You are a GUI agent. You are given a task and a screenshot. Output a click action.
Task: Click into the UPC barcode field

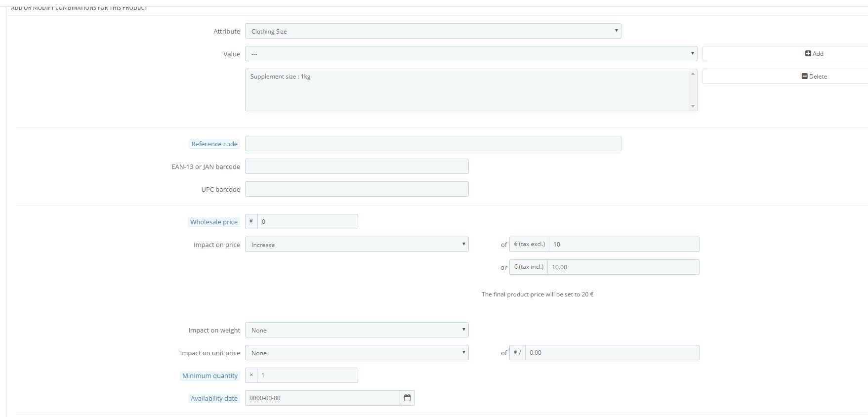357,189
